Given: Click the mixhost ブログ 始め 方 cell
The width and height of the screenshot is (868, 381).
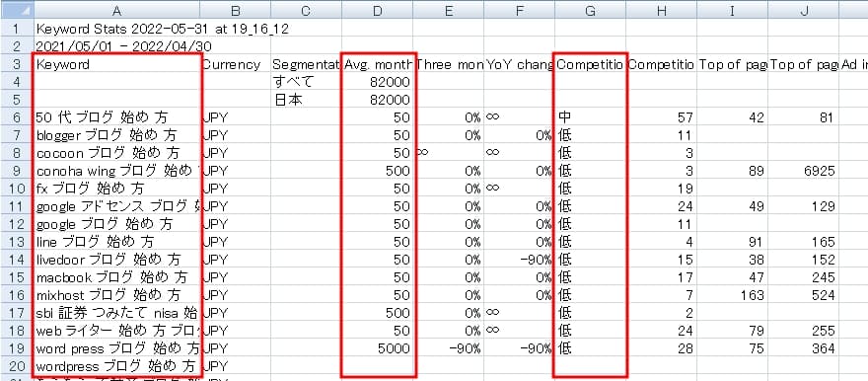Looking at the screenshot, I should click(116, 294).
